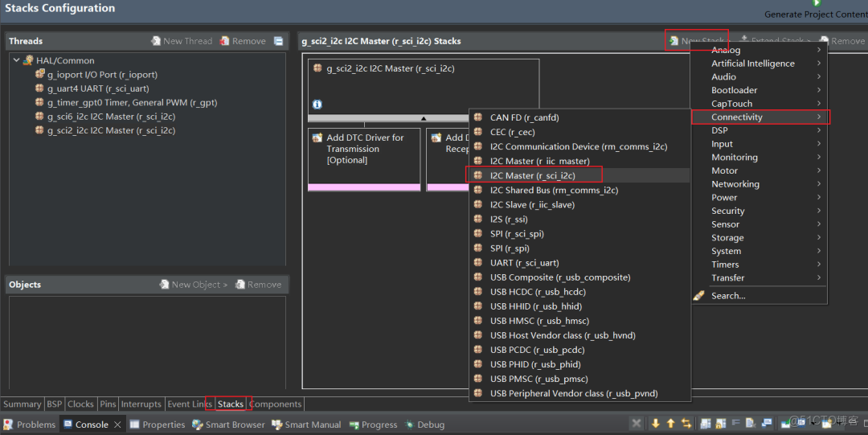Choose I2S (r_ssi) module
868x435 pixels.
579,219
